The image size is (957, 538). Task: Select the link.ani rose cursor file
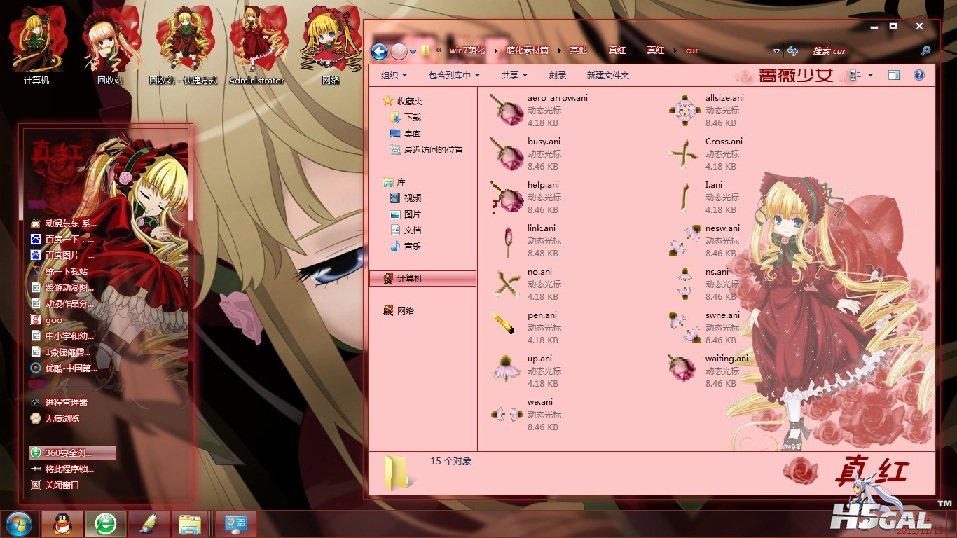[526, 241]
